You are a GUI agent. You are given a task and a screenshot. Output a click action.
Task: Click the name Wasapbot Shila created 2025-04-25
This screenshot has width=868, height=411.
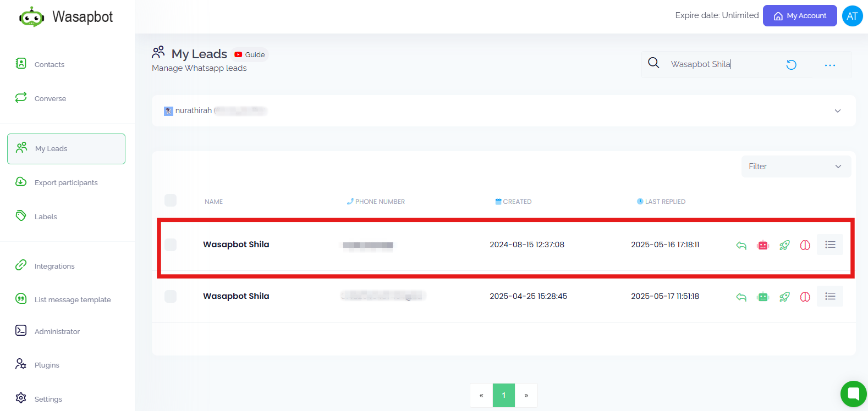236,296
